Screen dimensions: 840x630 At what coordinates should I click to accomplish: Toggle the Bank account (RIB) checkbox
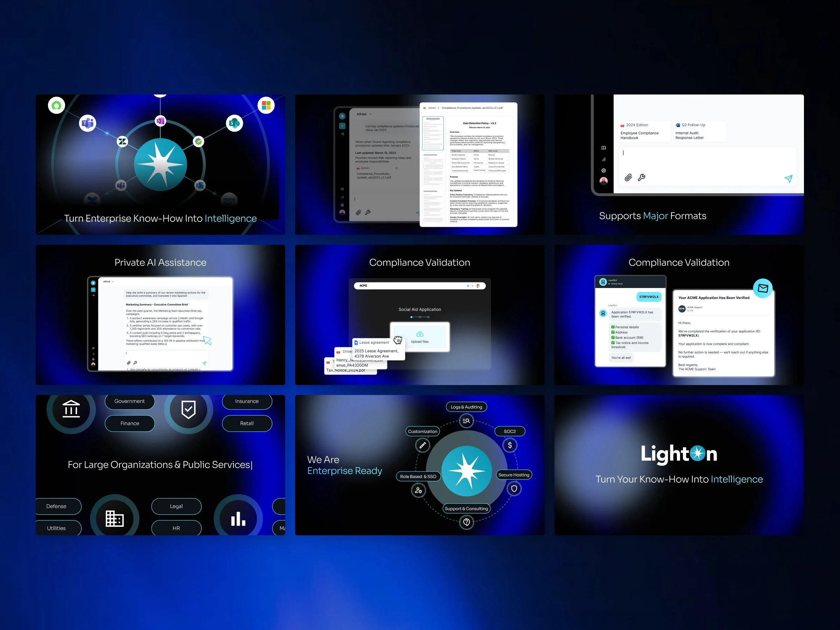613,338
